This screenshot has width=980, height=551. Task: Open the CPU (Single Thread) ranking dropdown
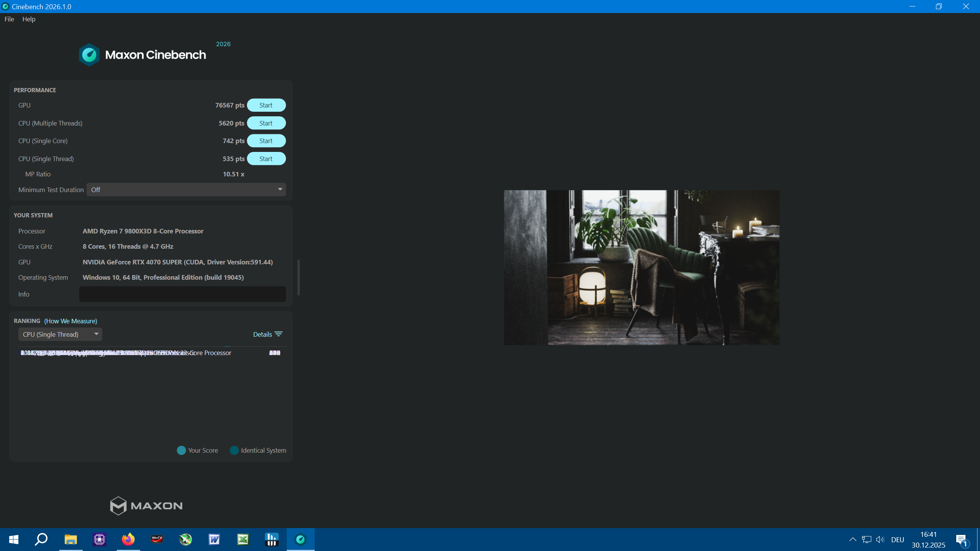60,334
